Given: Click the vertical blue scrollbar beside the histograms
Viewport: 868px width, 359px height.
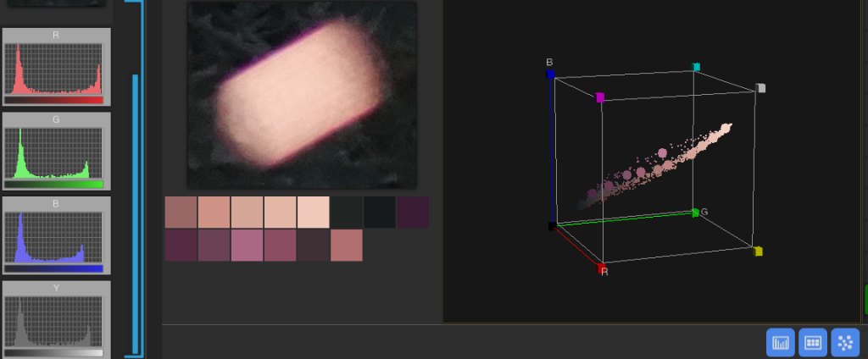Looking at the screenshot, I should [135, 214].
